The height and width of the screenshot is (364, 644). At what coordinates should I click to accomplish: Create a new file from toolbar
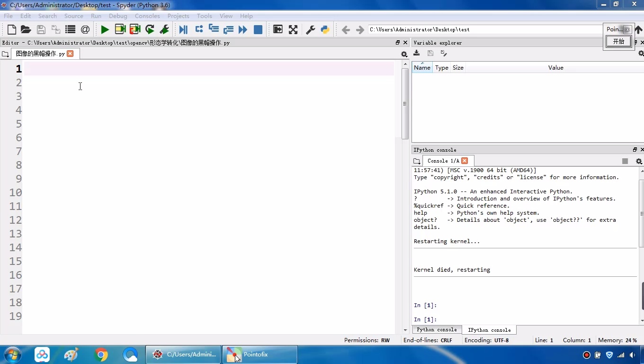click(12, 30)
